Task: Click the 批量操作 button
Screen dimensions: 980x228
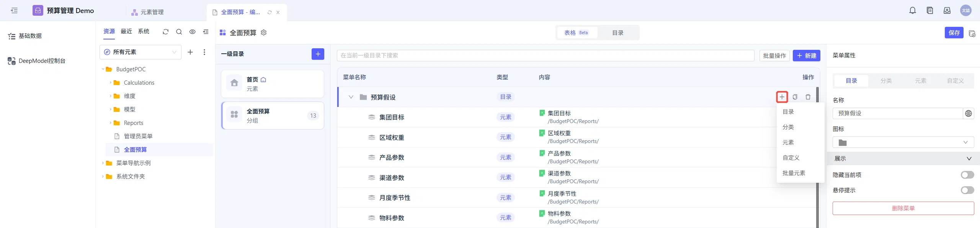Action: [x=774, y=56]
